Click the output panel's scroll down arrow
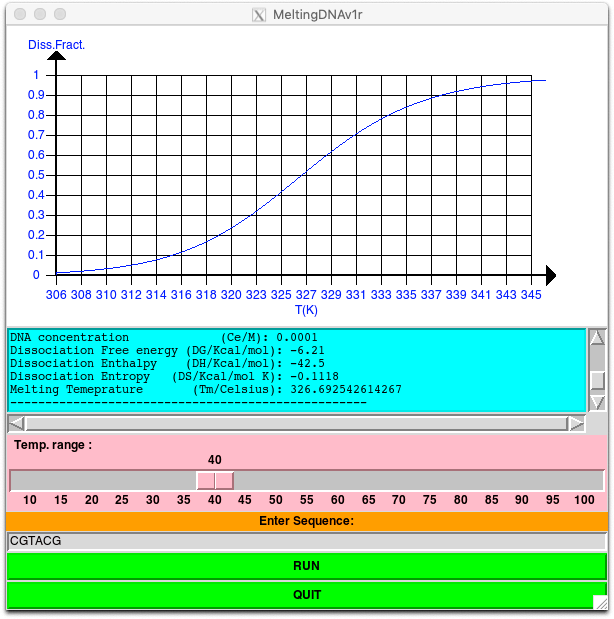The image size is (614, 619). point(597,402)
